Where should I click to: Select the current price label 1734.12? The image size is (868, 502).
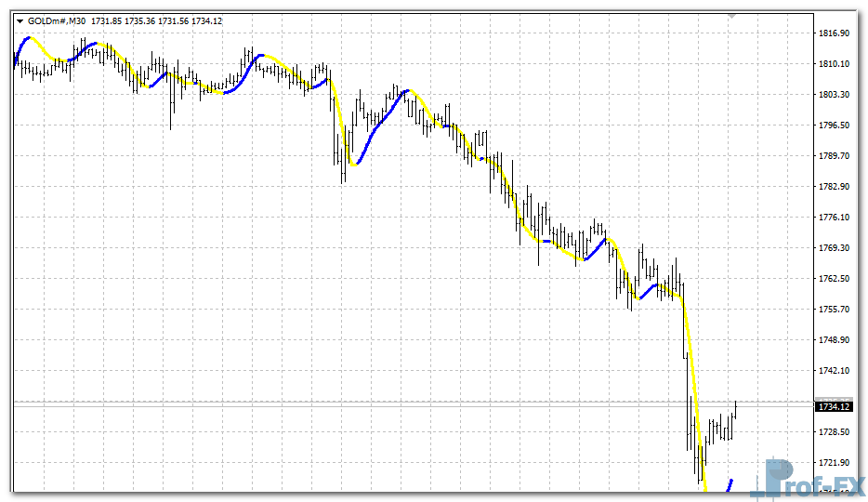(834, 406)
